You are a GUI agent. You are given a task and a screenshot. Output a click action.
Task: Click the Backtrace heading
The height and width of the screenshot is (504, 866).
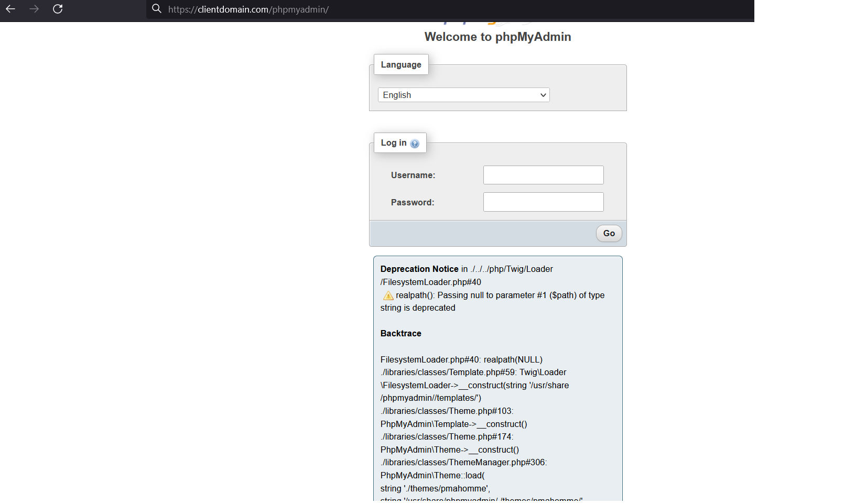pyautogui.click(x=401, y=333)
